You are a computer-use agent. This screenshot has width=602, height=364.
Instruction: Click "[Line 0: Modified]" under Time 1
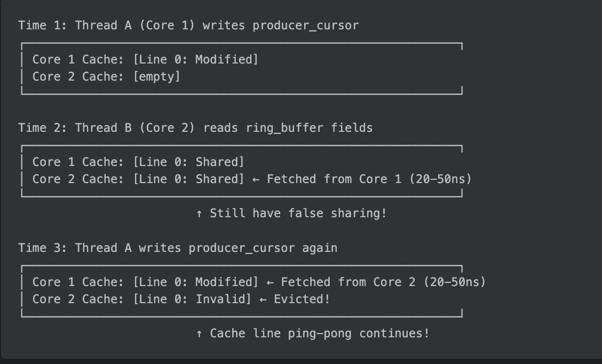click(195, 59)
